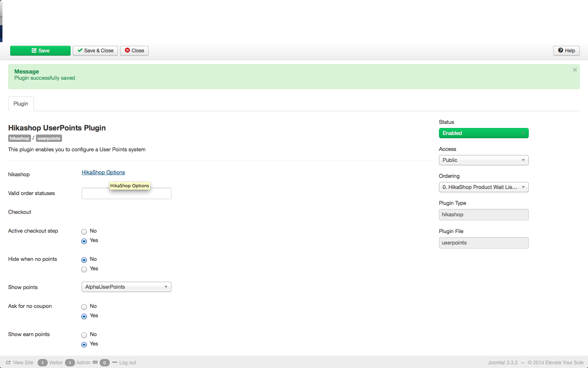Click the Admin count badge
588x368 pixels.
(x=70, y=363)
